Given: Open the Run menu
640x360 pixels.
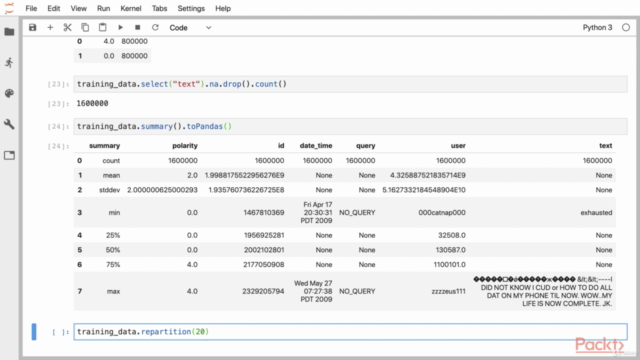Looking at the screenshot, I should (x=103, y=9).
